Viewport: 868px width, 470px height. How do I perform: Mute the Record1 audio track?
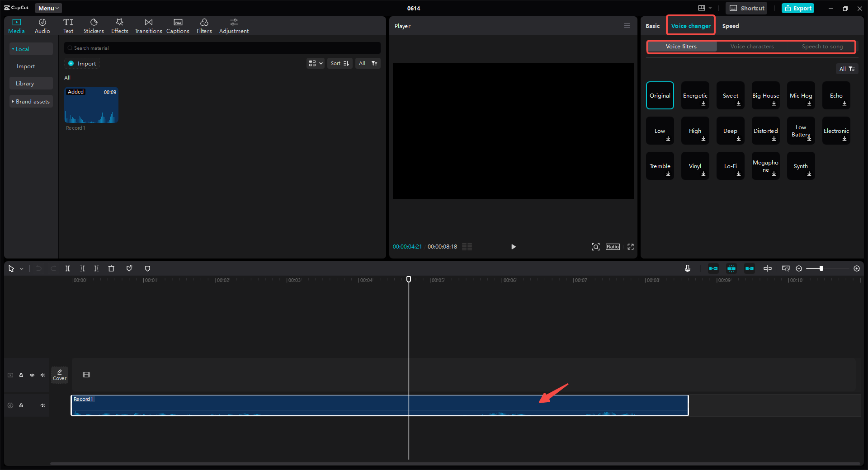click(43, 405)
